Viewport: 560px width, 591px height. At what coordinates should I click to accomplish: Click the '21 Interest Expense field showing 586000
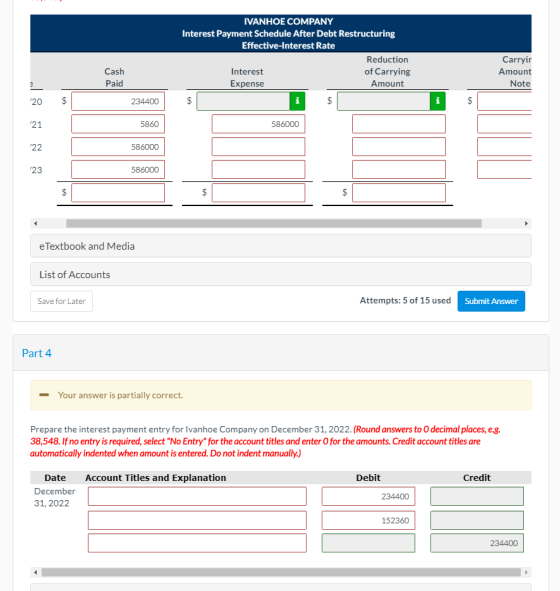tap(259, 124)
